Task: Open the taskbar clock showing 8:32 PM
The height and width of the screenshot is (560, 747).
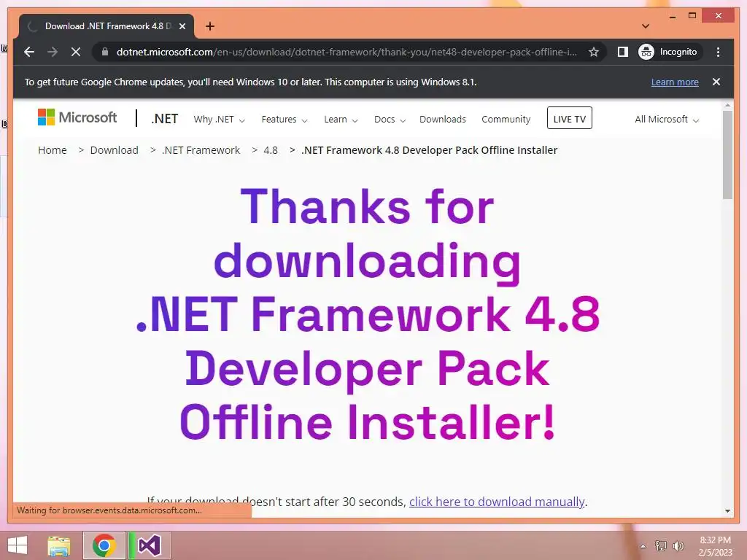Action: point(715,546)
